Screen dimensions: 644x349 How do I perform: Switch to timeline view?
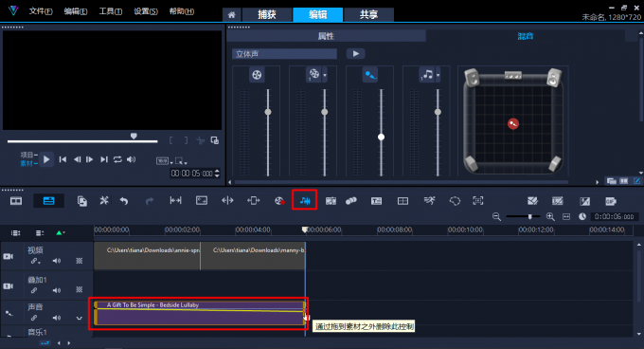48,201
